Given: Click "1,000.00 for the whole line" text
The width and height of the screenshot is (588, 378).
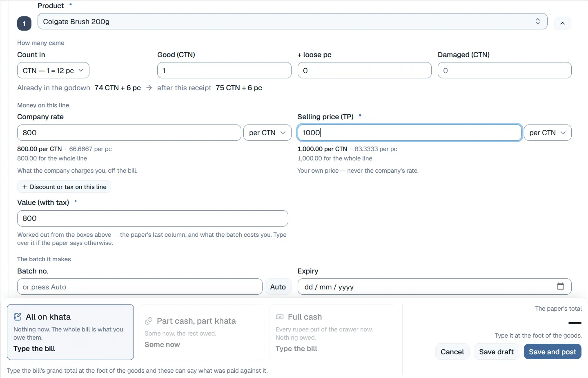Looking at the screenshot, I should coord(335,158).
